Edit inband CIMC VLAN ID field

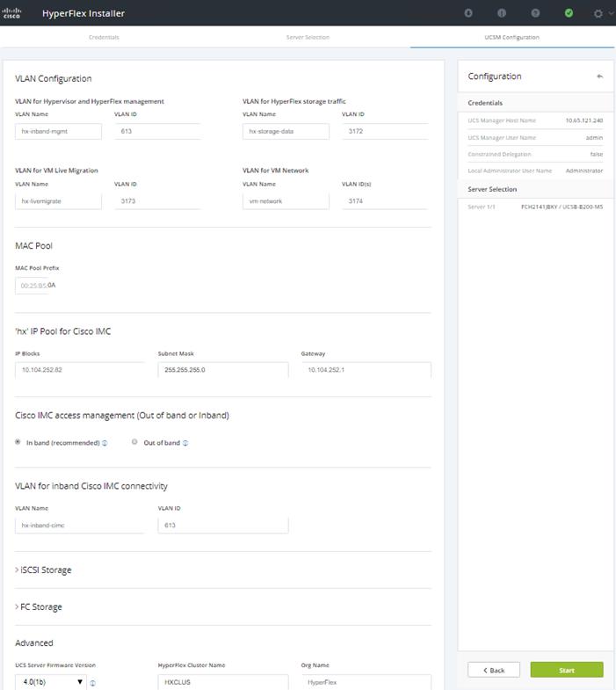pos(223,526)
